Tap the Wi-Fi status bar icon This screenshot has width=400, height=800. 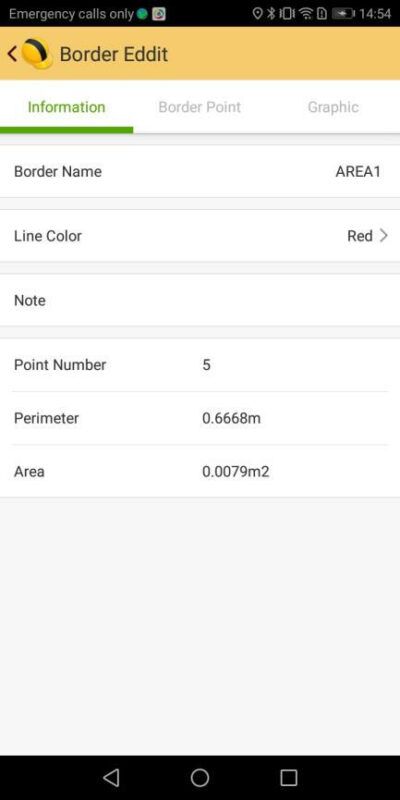pyautogui.click(x=306, y=14)
